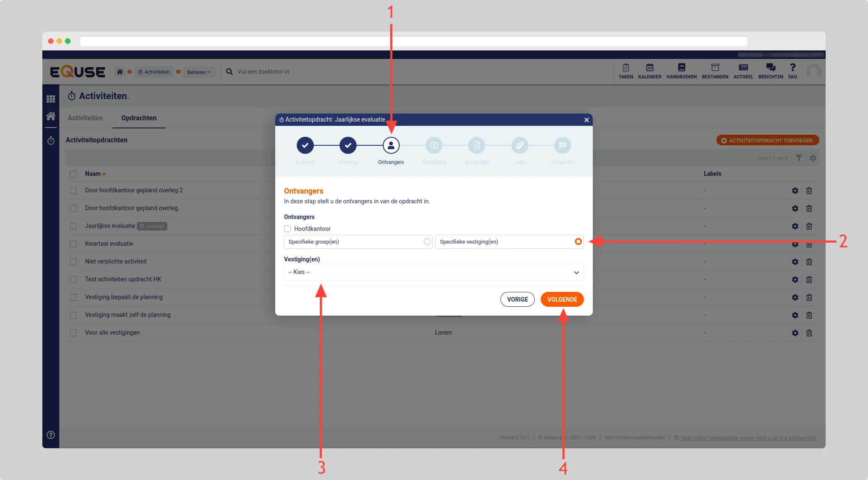Check the Hoofdkantoor checkbox
Screen dimensions: 868x480
click(287, 229)
